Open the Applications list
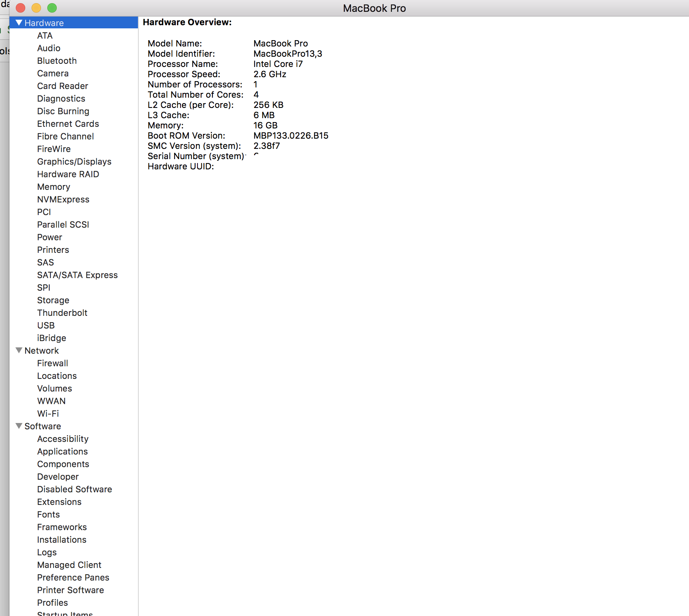Image resolution: width=689 pixels, height=616 pixels. [62, 451]
